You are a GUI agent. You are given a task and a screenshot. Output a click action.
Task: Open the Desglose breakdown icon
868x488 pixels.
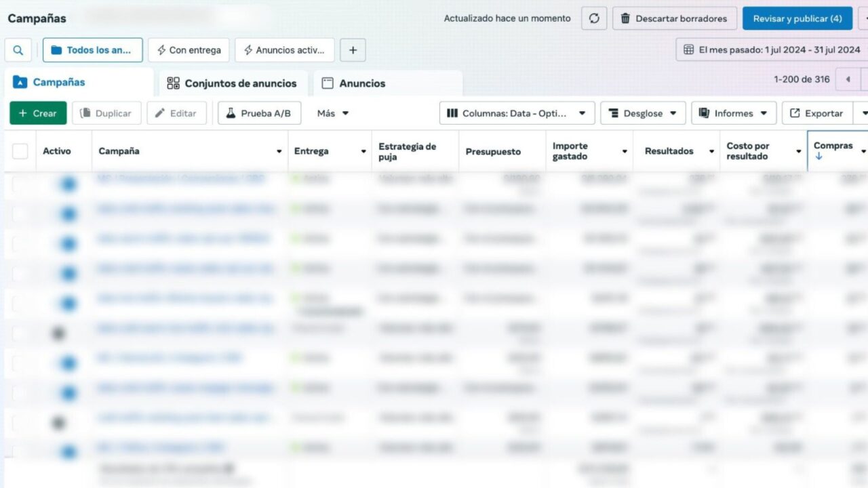(614, 113)
